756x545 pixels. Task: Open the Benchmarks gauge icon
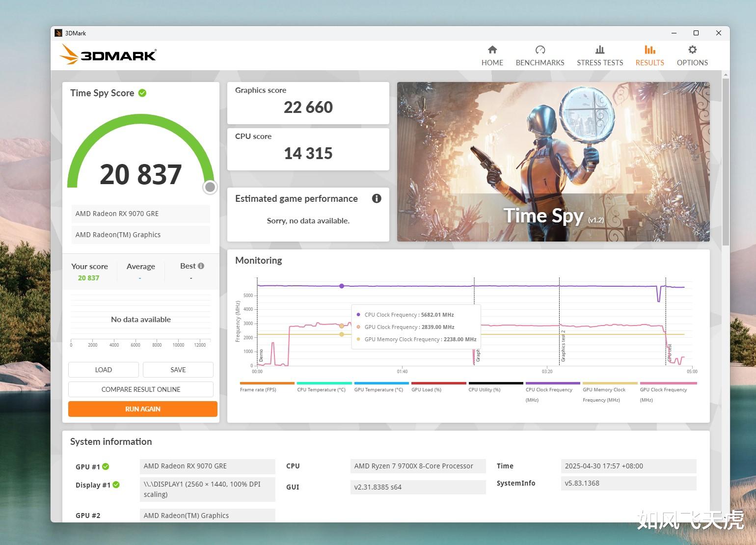tap(540, 50)
